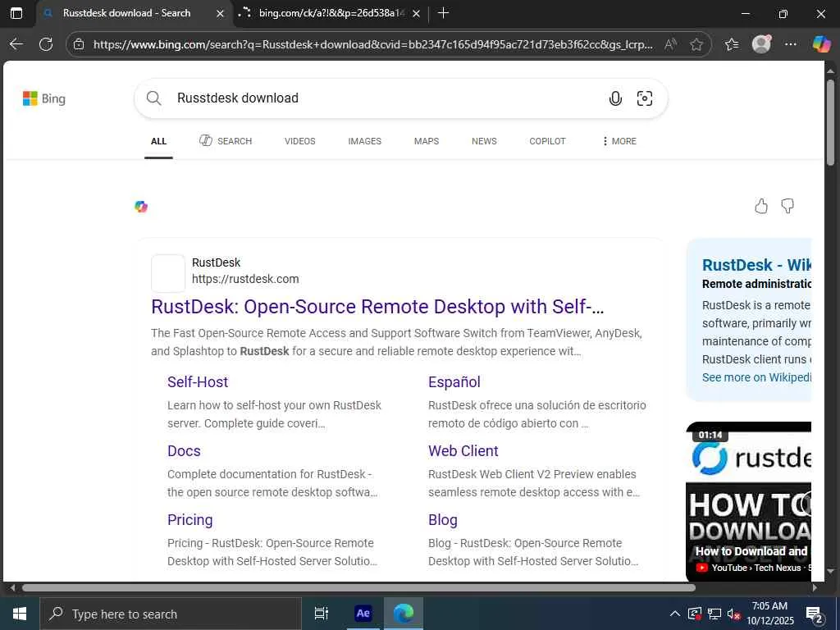The height and width of the screenshot is (630, 840).
Task: Give thumbs up feedback
Action: [x=760, y=206]
